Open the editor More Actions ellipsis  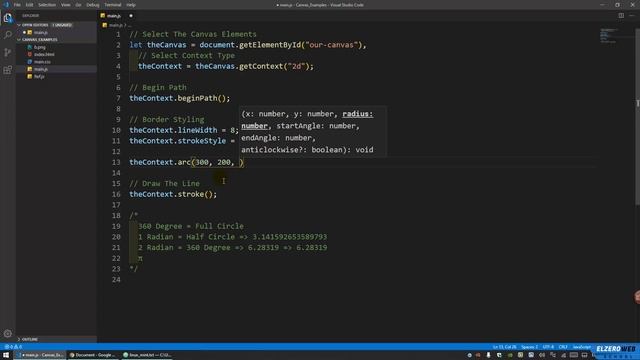632,16
